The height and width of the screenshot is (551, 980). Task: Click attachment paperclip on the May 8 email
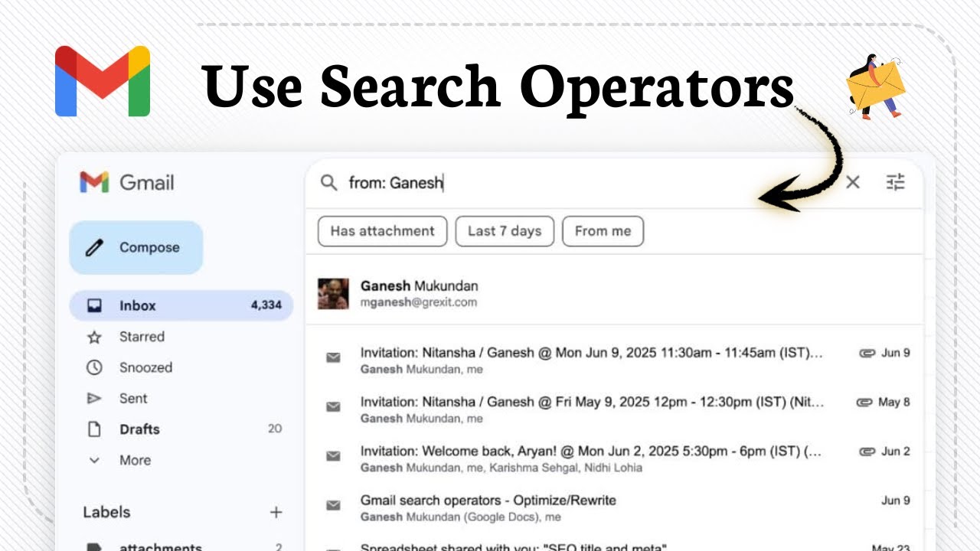(864, 402)
